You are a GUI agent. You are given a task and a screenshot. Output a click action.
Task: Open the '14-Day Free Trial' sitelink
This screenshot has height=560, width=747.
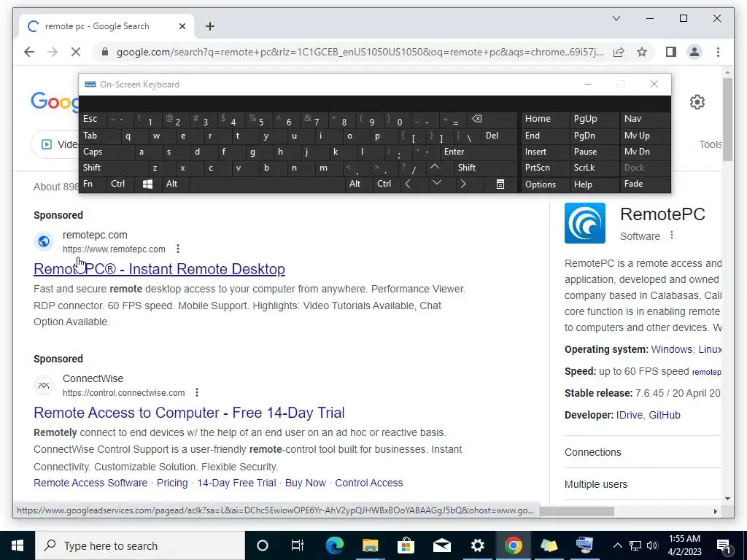[x=237, y=483]
